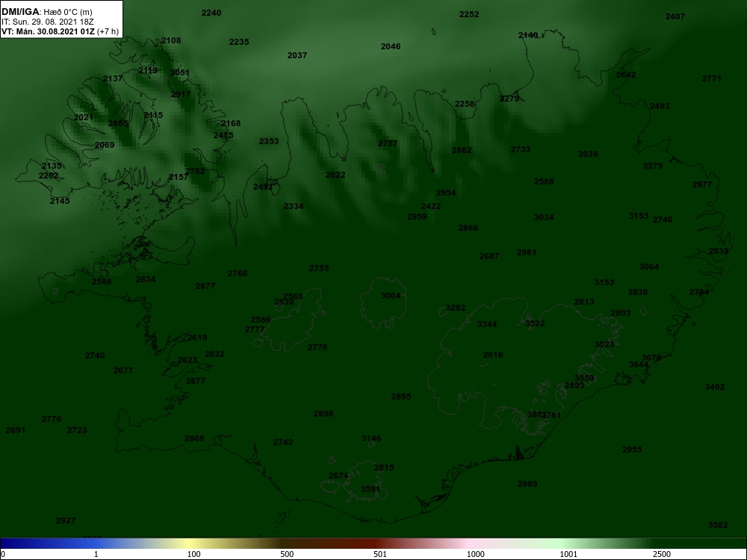
Task: Click the map value 2757
Action: coord(388,143)
